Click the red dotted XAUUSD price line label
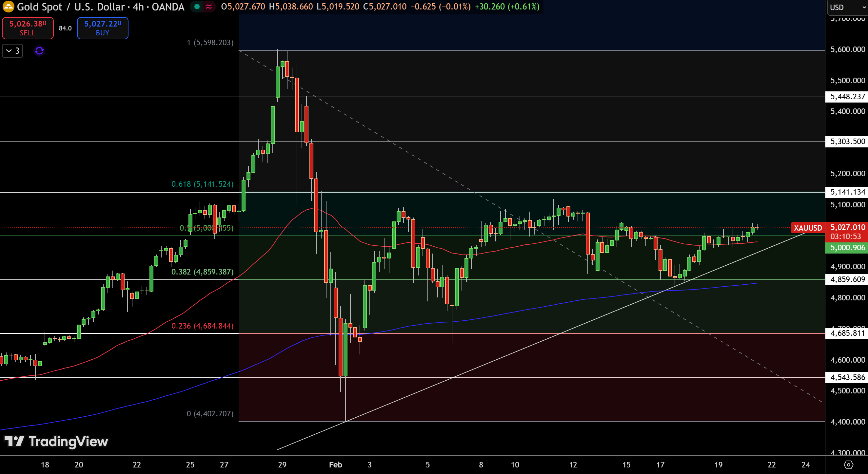 coord(808,228)
